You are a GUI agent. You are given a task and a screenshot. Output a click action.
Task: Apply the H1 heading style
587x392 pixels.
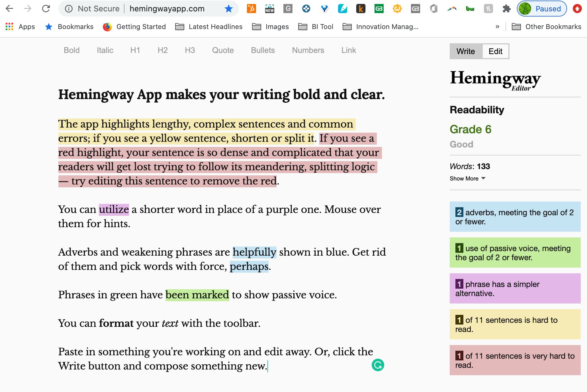point(135,50)
